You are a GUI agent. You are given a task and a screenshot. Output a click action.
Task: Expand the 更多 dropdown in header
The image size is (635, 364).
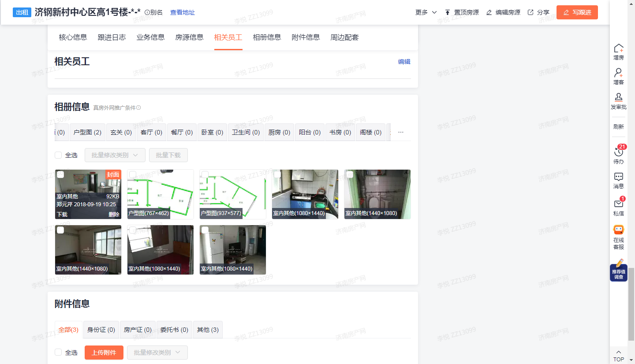coord(426,12)
